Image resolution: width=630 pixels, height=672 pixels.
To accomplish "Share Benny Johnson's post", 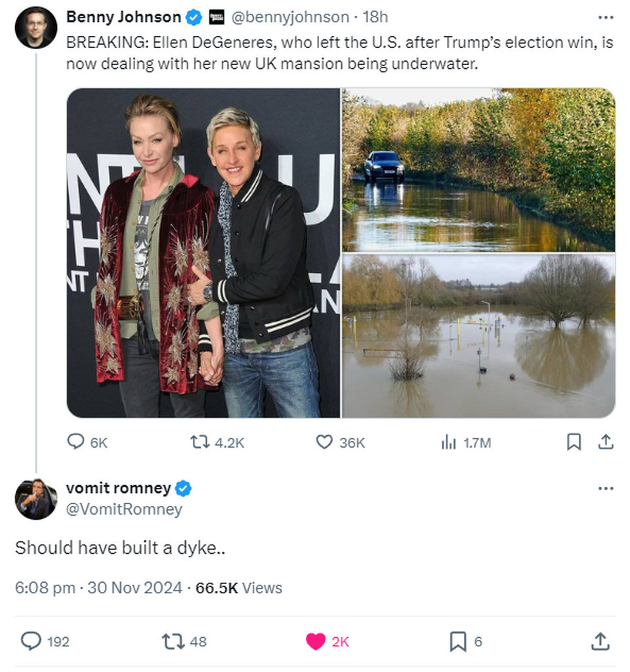I will (x=605, y=443).
